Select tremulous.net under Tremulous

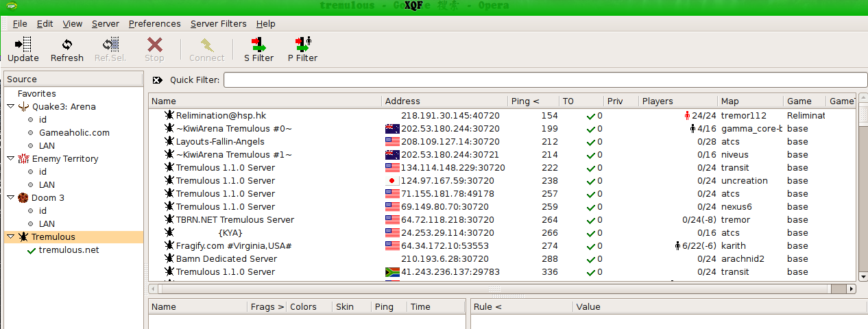(69, 249)
